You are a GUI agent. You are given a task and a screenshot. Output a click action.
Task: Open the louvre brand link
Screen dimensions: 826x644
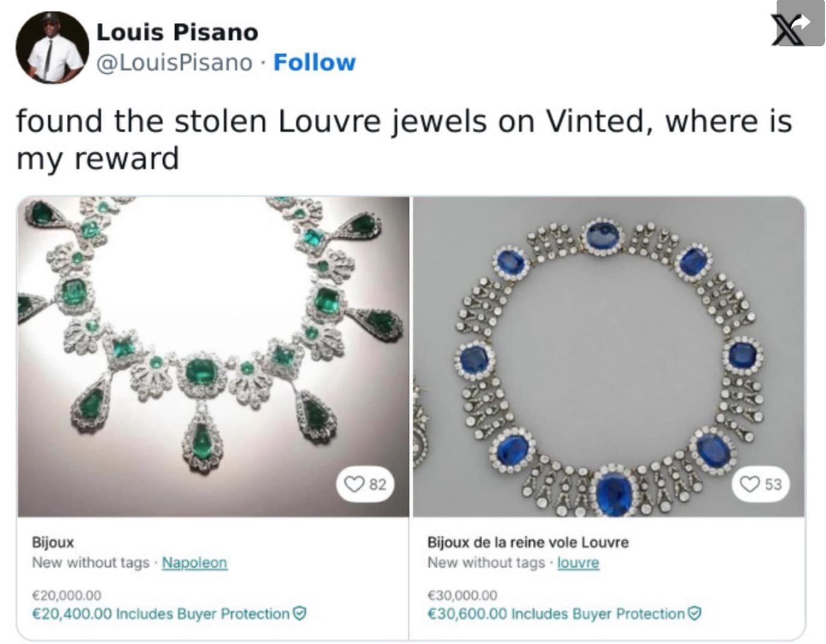pos(578,563)
